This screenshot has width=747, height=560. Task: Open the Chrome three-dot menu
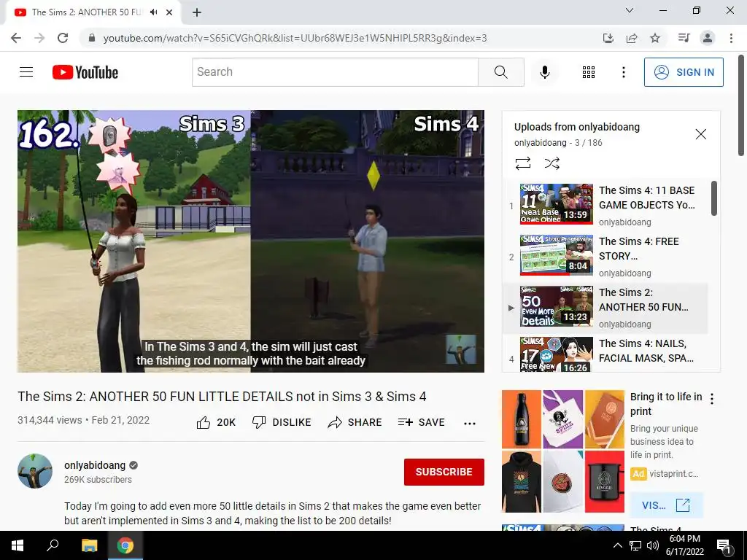pyautogui.click(x=731, y=38)
